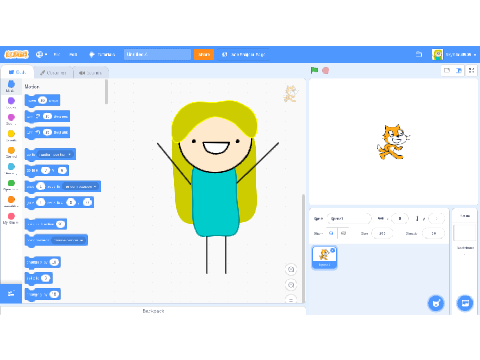Select the Variables blocks category
This screenshot has width=480, height=360.
pyautogui.click(x=11, y=201)
